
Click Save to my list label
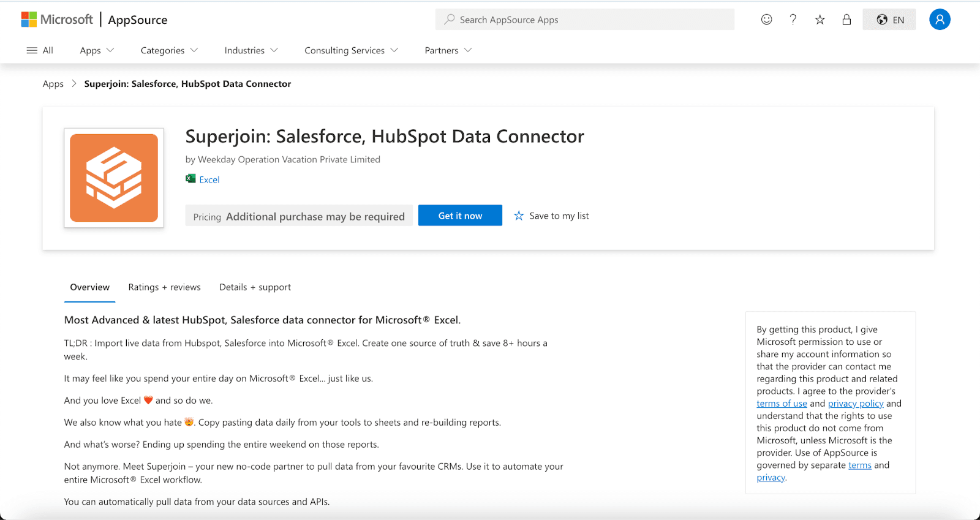tap(559, 216)
